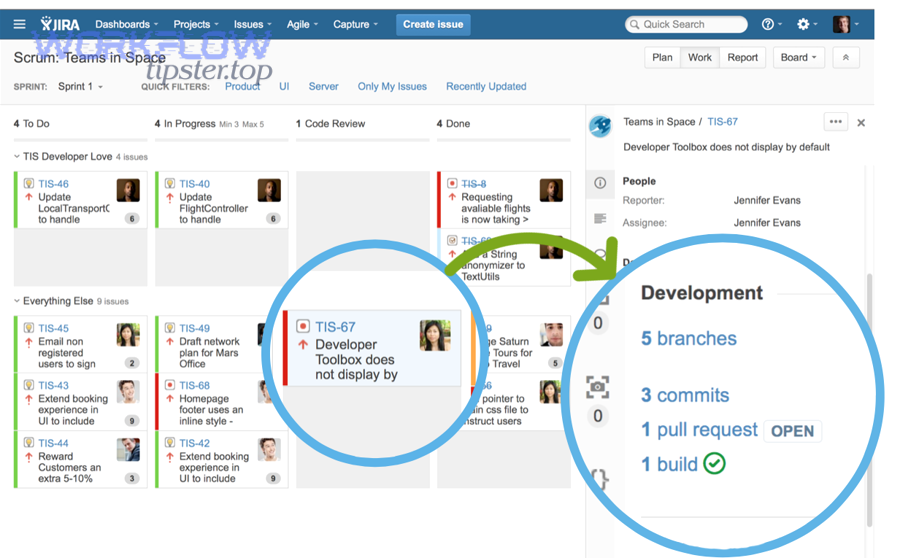Close the TIS-67 detail panel
This screenshot has width=900, height=558.
(x=861, y=122)
